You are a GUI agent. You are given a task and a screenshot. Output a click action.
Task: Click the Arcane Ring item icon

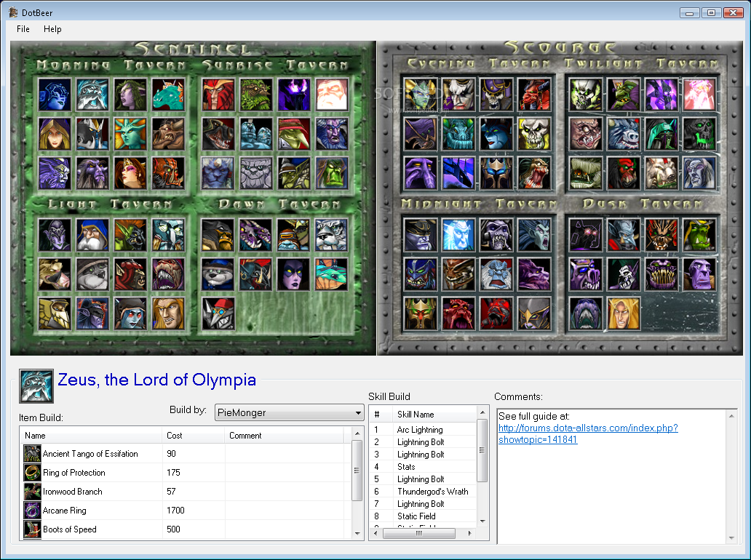click(x=32, y=511)
